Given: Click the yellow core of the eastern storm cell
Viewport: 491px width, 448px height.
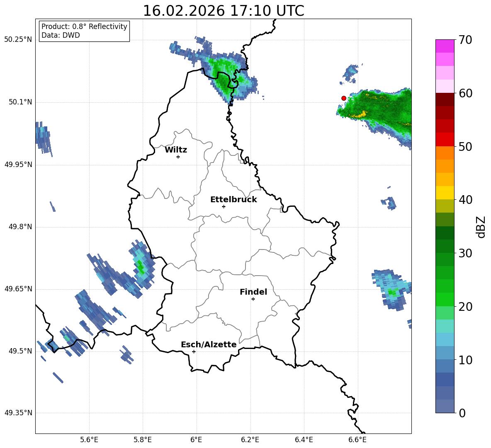Looking at the screenshot, I should pos(359,114).
